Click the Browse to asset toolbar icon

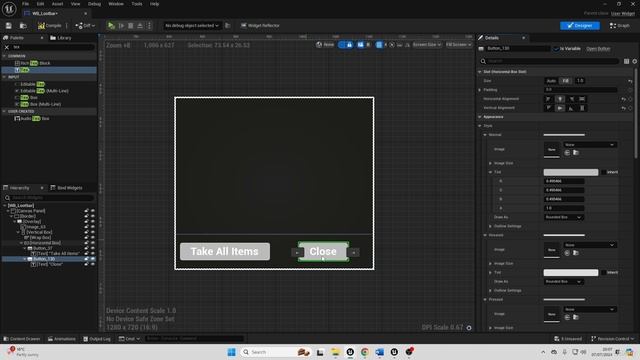[x=23, y=26]
